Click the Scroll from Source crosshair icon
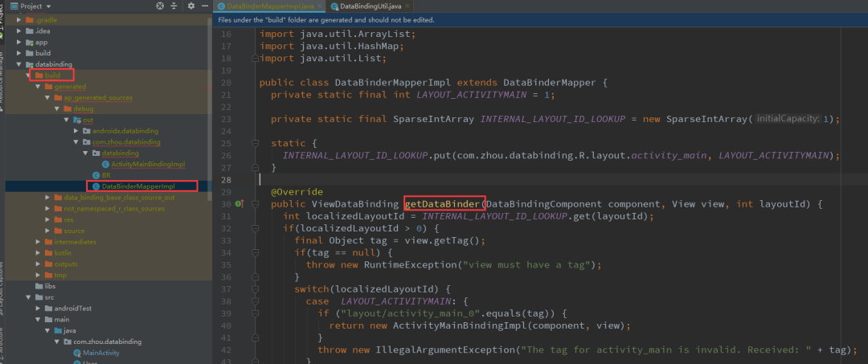This screenshot has height=364, width=868. coord(160,6)
